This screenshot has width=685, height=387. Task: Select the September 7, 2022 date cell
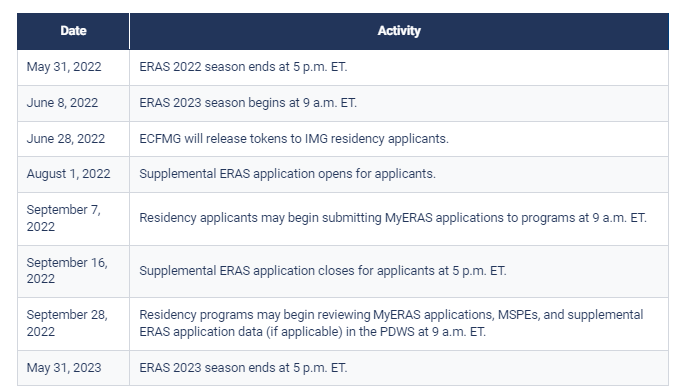73,218
